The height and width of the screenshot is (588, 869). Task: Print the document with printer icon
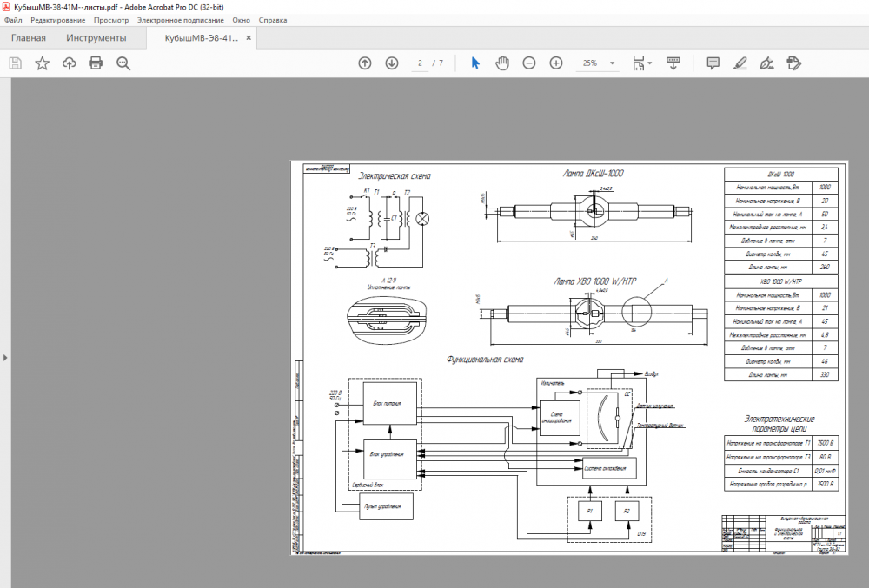96,63
